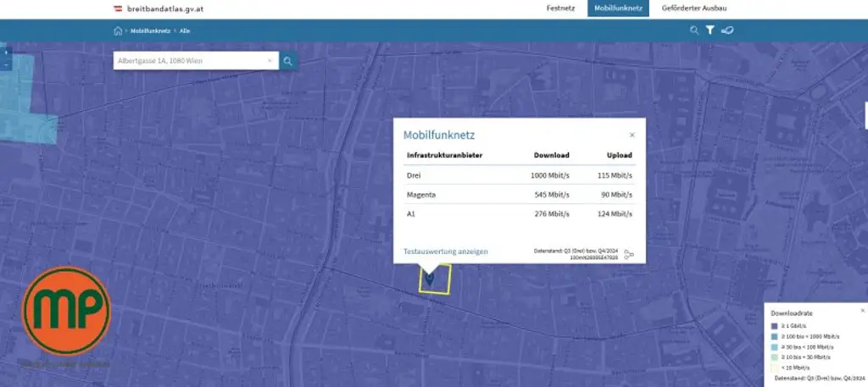Click the Upload column header
The height and width of the screenshot is (387, 868).
click(620, 155)
